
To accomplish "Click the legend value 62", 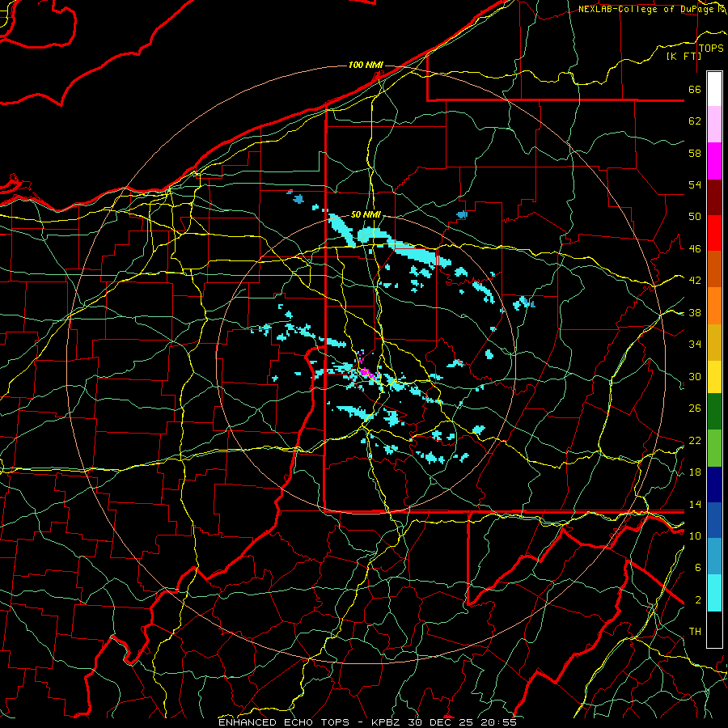I will [695, 121].
